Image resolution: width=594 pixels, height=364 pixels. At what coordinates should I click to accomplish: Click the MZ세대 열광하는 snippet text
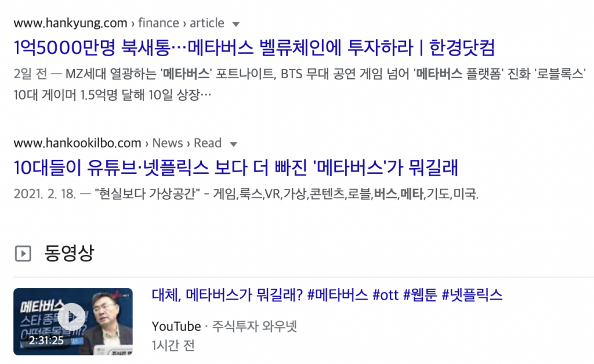(111, 74)
